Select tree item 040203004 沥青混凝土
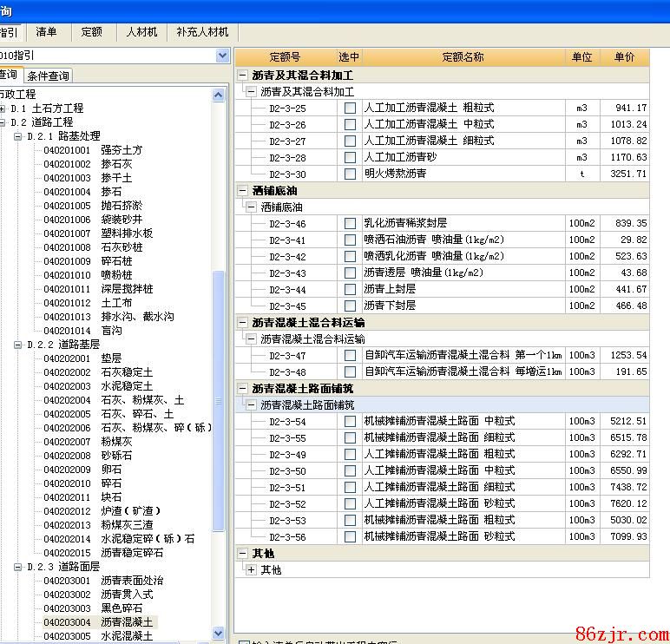The width and height of the screenshot is (670, 644). [x=126, y=622]
